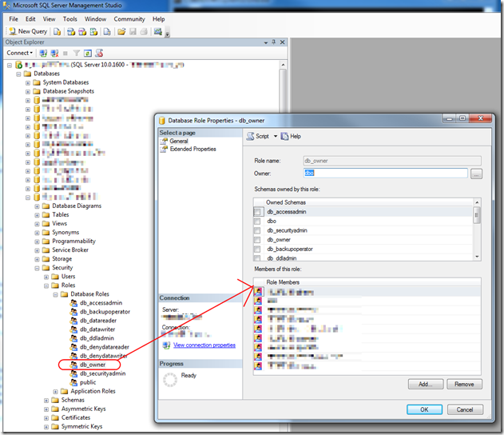
Task: Check the db_backupoperator owned schema checkbox
Action: pyautogui.click(x=257, y=249)
